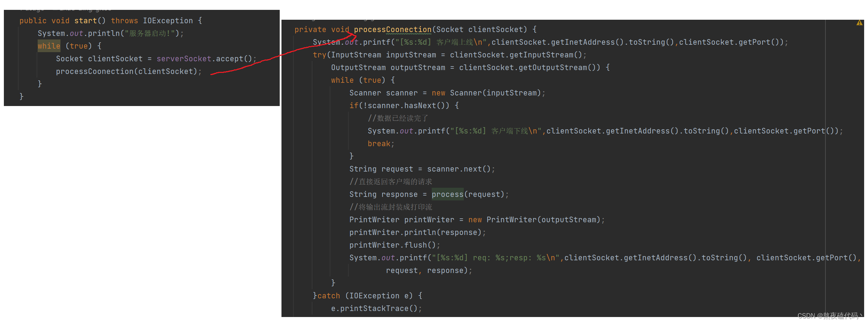This screenshot has width=868, height=323.
Task: Click 'while' keyword in the right snippet
Action: click(x=342, y=80)
